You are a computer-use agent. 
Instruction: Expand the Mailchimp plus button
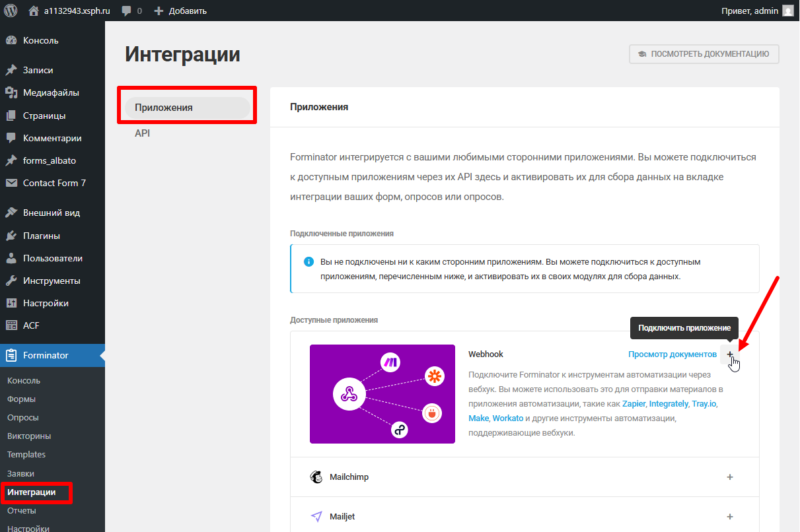point(730,477)
